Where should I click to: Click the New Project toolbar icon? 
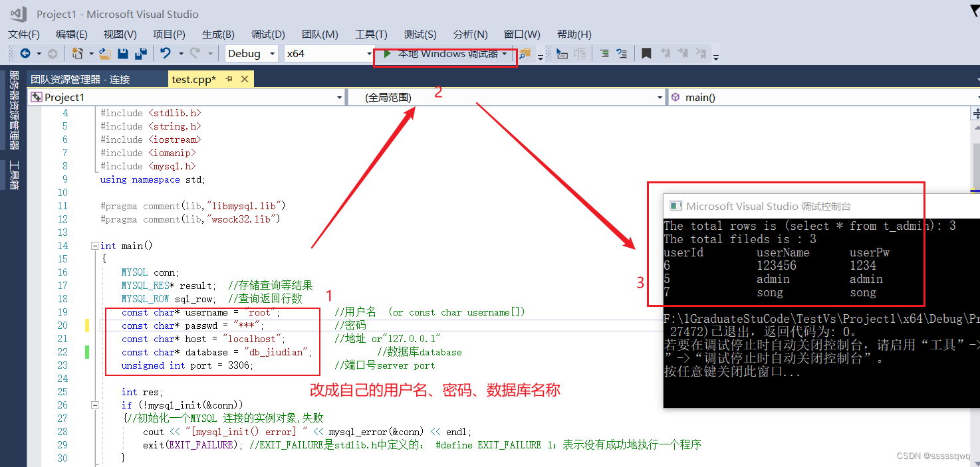[x=77, y=54]
